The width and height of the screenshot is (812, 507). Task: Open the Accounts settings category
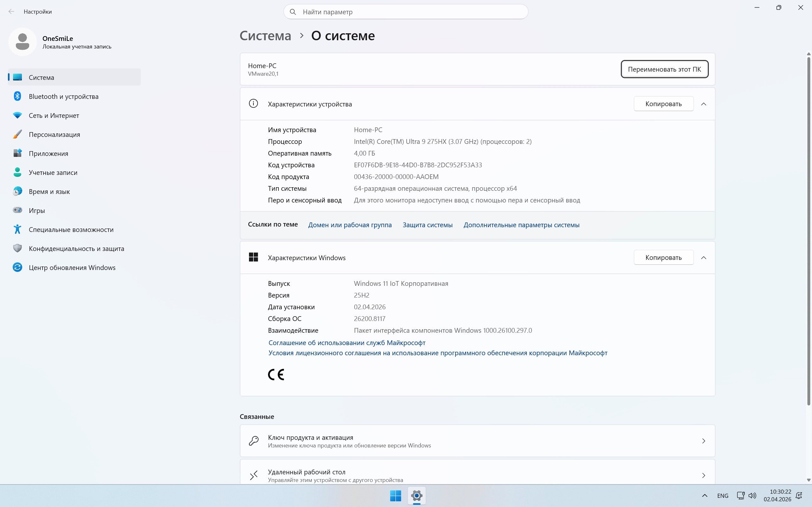[53, 172]
